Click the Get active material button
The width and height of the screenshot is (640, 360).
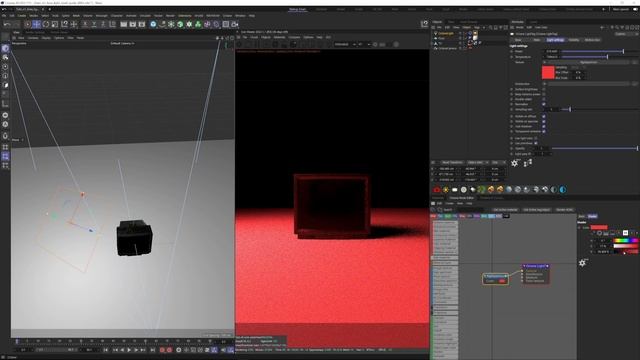point(505,210)
